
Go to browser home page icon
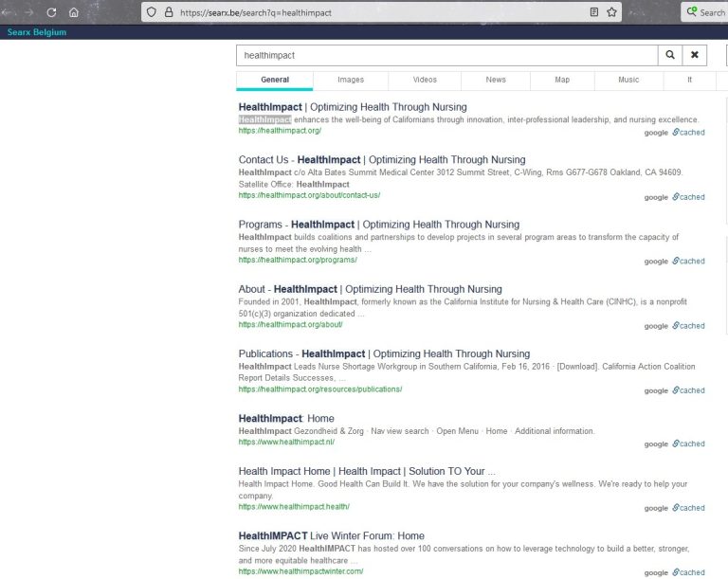coord(73,12)
